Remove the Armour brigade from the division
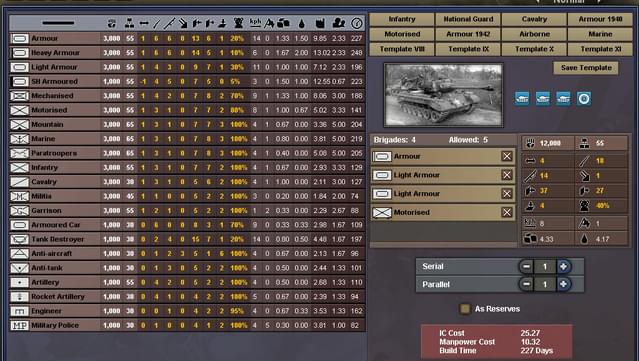Image resolution: width=639 pixels, height=361 pixels. tap(507, 156)
